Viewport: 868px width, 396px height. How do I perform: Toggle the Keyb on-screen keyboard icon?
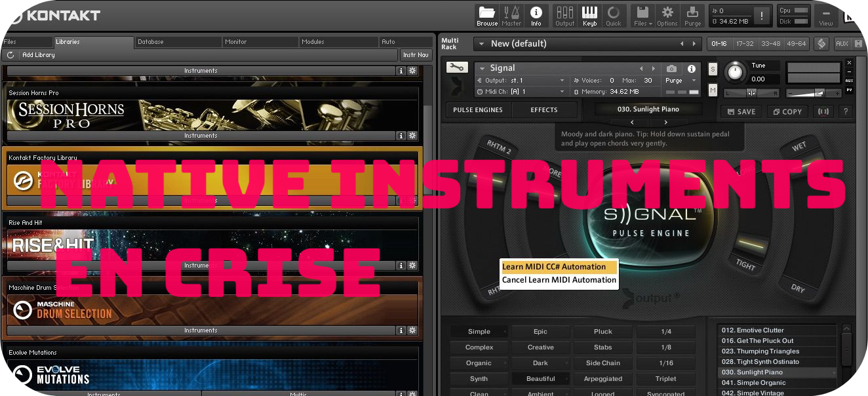coord(589,15)
